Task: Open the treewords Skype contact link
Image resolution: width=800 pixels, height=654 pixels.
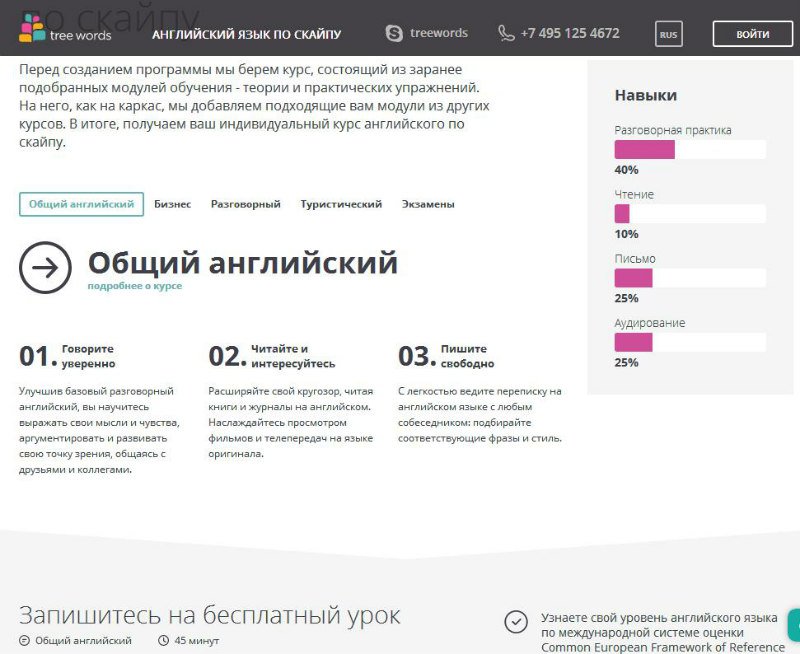Action: (x=439, y=33)
